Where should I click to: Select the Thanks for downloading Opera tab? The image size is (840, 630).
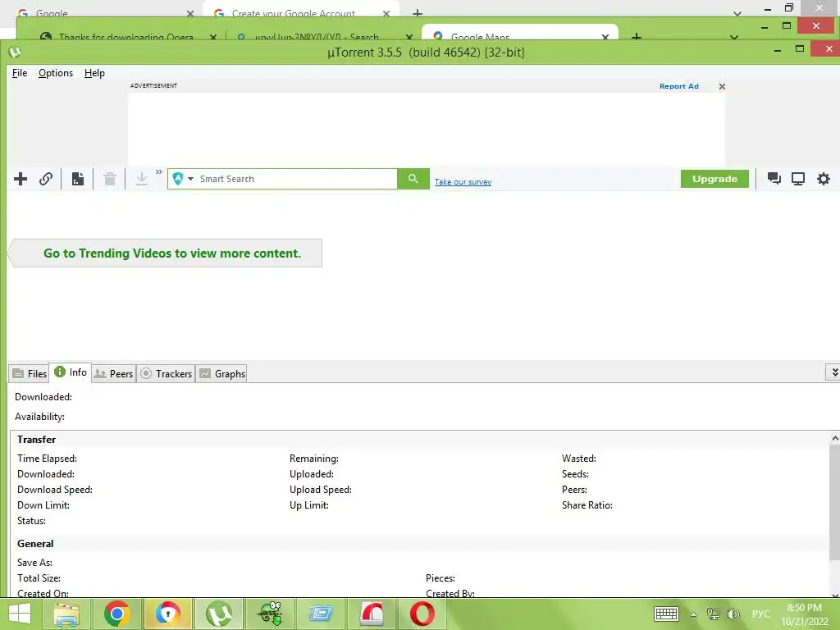pos(126,34)
